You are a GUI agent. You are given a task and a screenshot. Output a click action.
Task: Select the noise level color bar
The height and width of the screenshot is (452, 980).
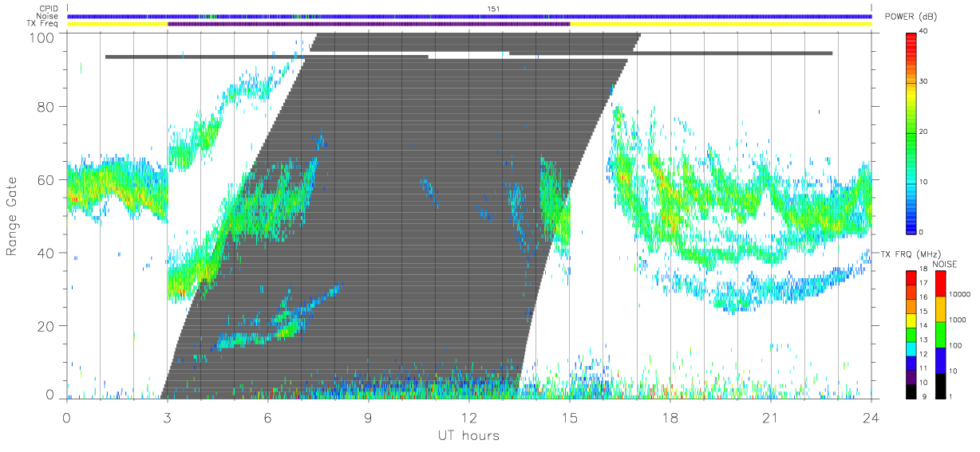pyautogui.click(x=940, y=334)
